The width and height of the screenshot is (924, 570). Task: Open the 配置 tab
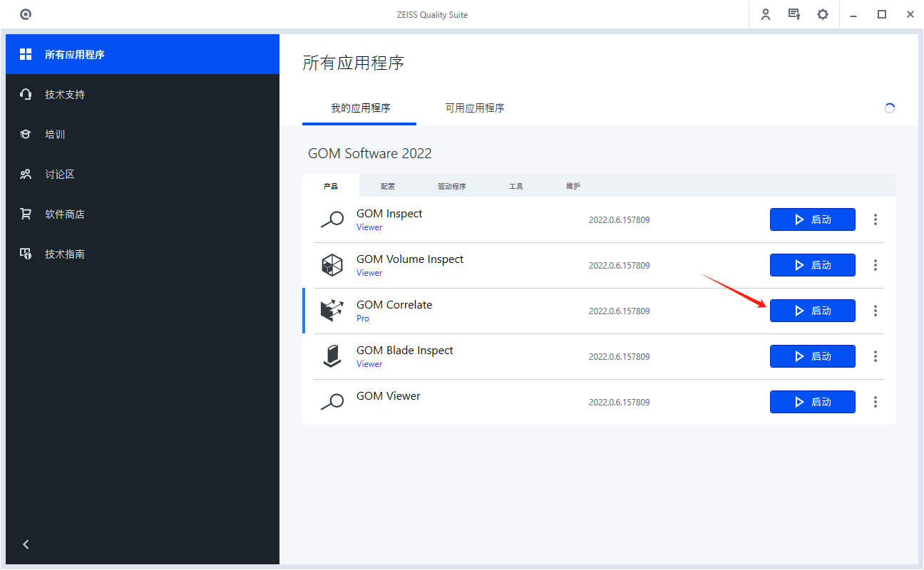pyautogui.click(x=387, y=186)
